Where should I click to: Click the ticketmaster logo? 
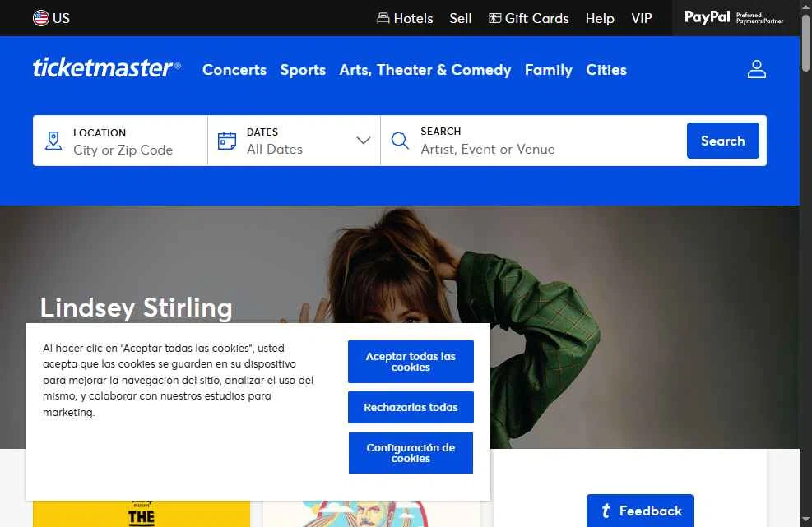pos(107,68)
